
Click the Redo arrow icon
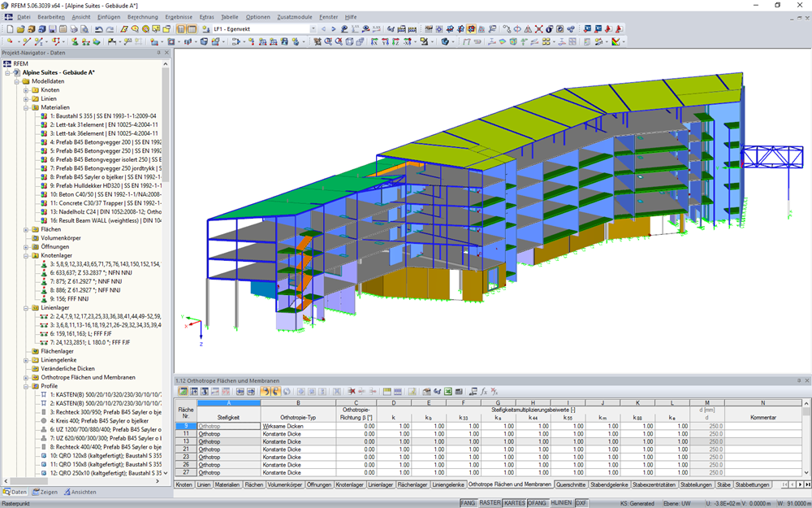coord(111,29)
